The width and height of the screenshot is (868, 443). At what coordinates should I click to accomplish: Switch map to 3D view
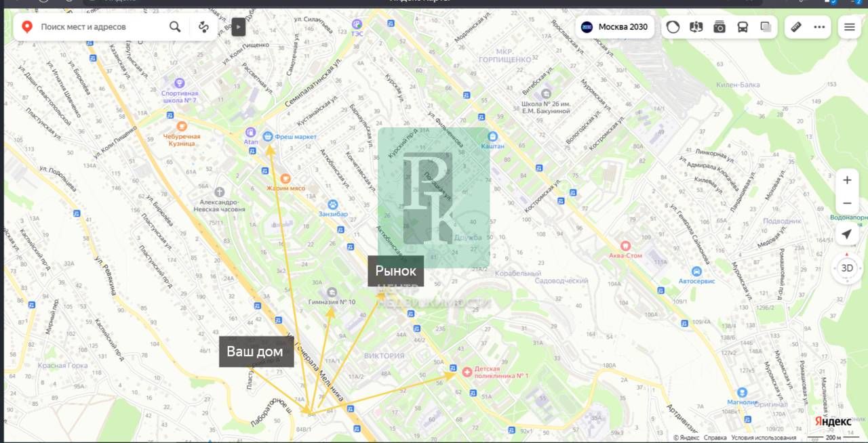[x=847, y=268]
